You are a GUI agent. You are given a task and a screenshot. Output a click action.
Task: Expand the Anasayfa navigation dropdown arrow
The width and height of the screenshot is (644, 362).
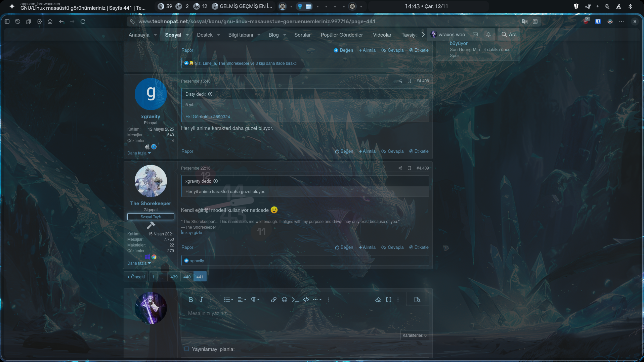pyautogui.click(x=155, y=35)
